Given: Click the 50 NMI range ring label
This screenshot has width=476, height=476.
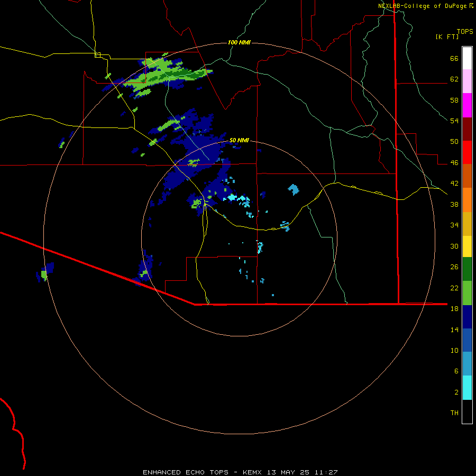Looking at the screenshot, I should tap(239, 140).
